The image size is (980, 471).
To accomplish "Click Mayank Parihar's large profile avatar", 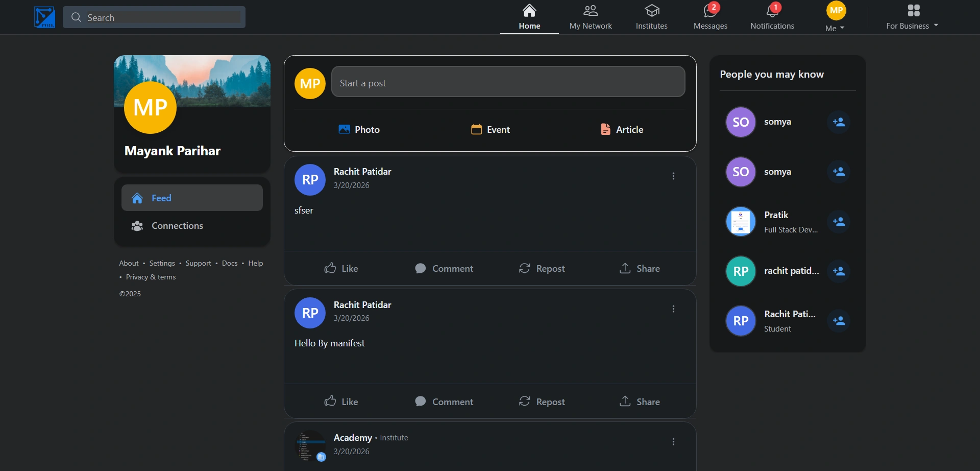I will pos(150,108).
